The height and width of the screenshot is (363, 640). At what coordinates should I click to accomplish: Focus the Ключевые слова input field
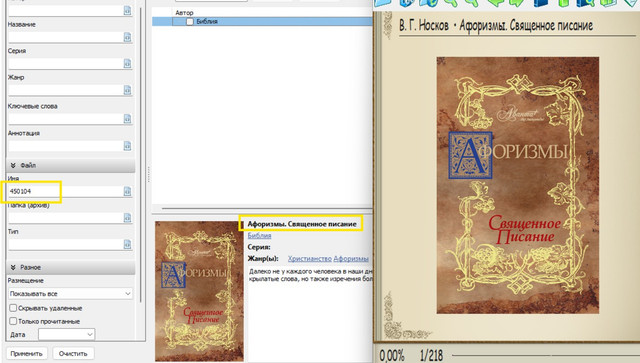[65, 118]
